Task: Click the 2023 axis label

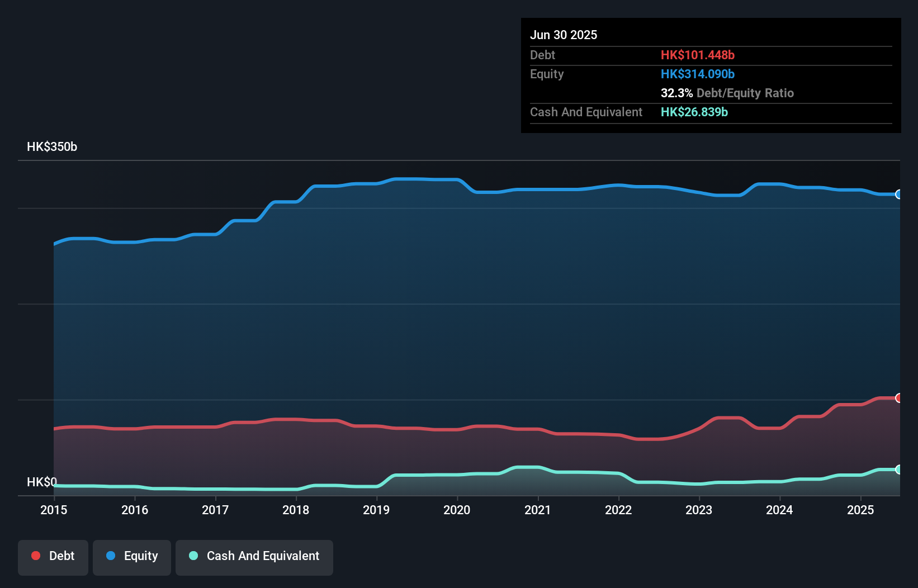Action: click(x=699, y=510)
